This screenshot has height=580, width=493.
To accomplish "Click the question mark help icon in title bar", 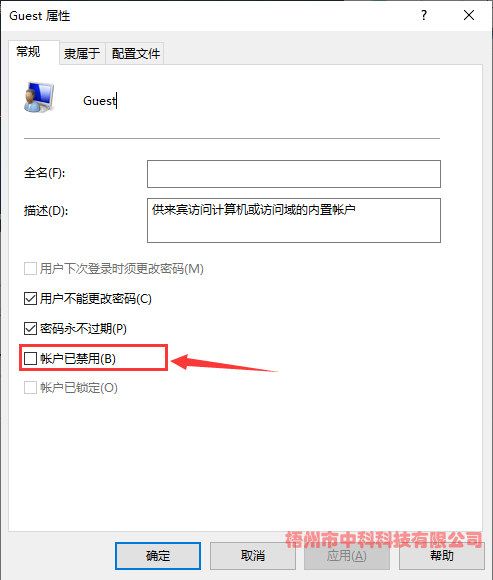I will point(424,15).
